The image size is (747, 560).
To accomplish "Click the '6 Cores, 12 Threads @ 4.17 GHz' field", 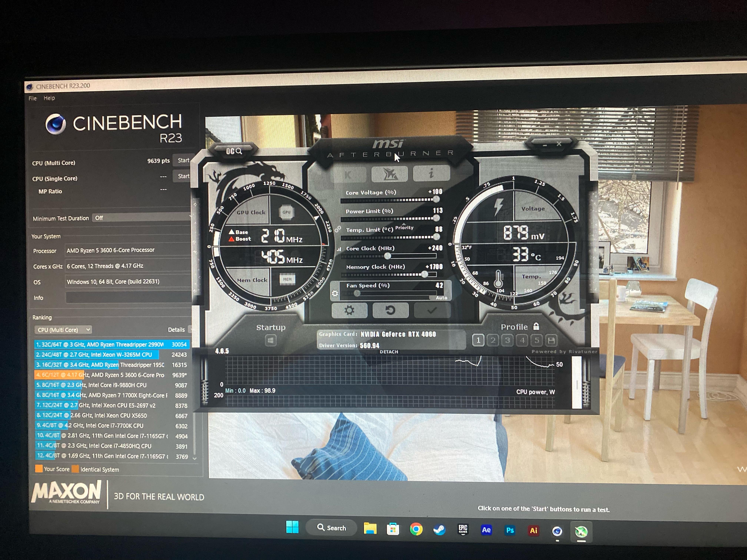I will pos(128,266).
